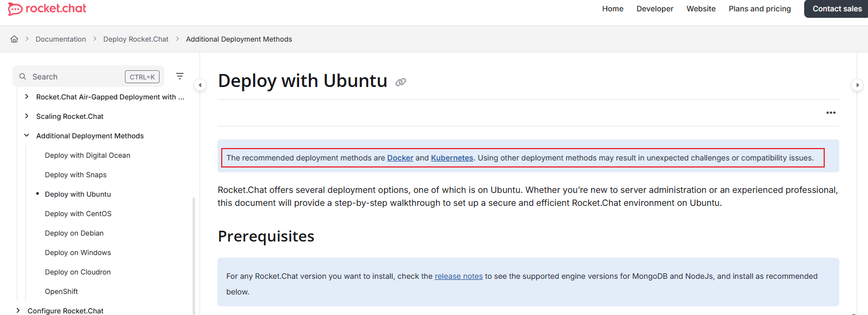Open the release notes link
868x315 pixels.
click(459, 276)
